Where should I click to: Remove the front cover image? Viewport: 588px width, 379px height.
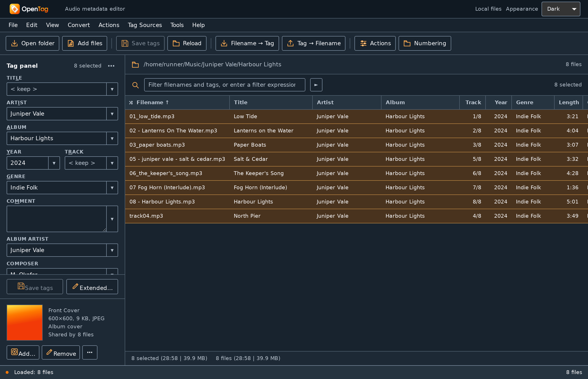(x=61, y=352)
